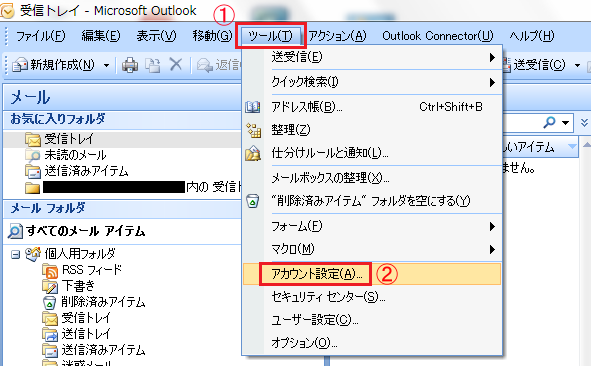
Task: Select 整理(Z) menu item
Action: coord(372,130)
